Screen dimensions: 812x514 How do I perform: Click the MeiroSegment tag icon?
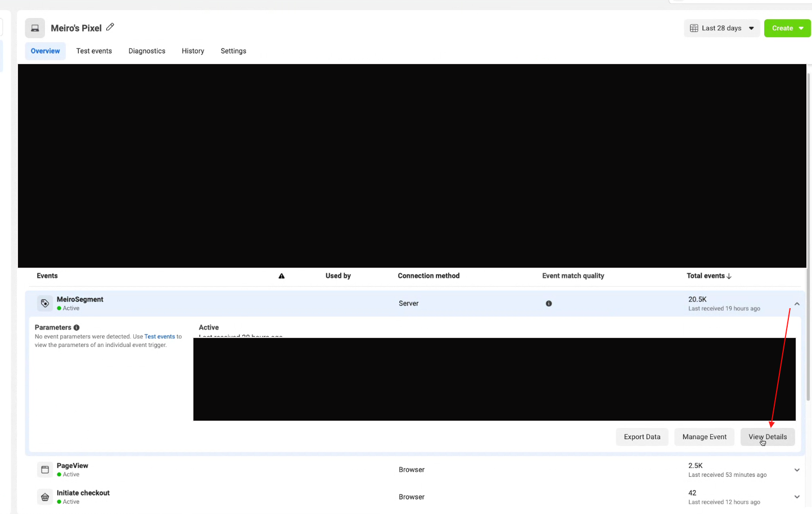(45, 303)
